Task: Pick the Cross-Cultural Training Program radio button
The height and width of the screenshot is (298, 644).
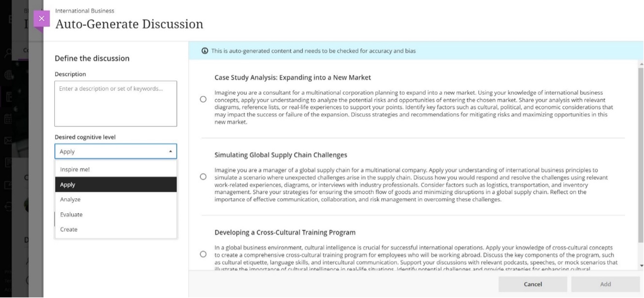Action: pyautogui.click(x=203, y=254)
